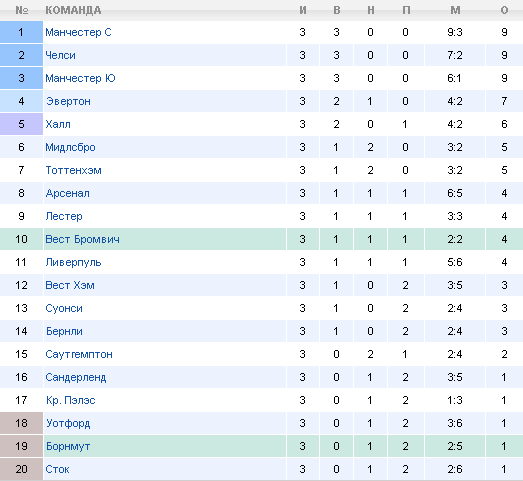This screenshot has width=523, height=481.
Task: Open the Лестер team link
Action: [64, 216]
